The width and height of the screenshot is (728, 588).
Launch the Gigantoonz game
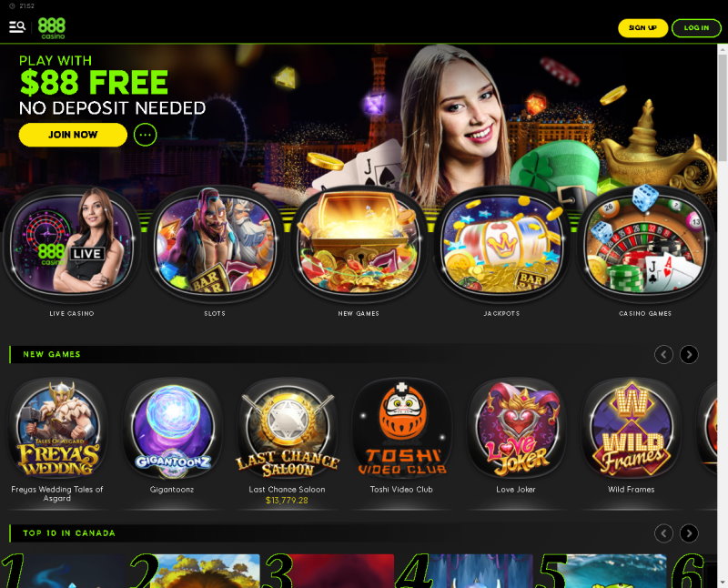[x=172, y=428]
